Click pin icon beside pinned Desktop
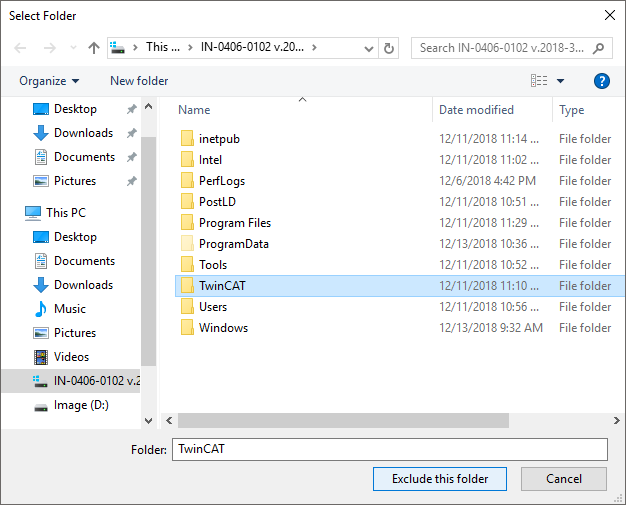The width and height of the screenshot is (626, 505). (132, 109)
